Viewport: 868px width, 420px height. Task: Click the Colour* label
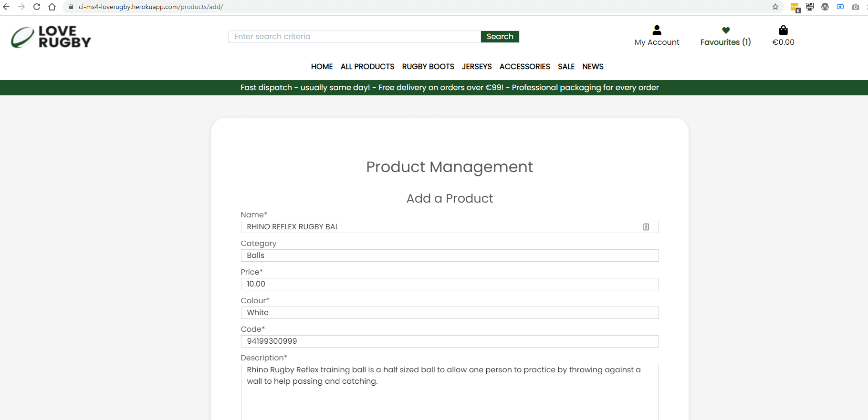pyautogui.click(x=255, y=300)
